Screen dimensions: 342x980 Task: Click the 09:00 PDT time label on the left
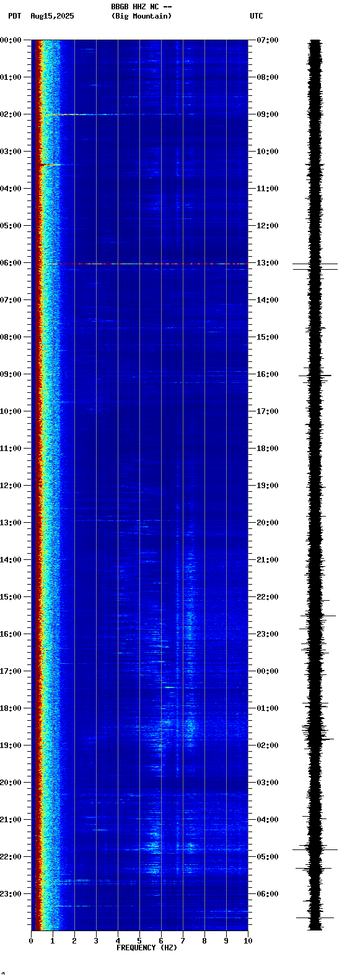[x=11, y=374]
